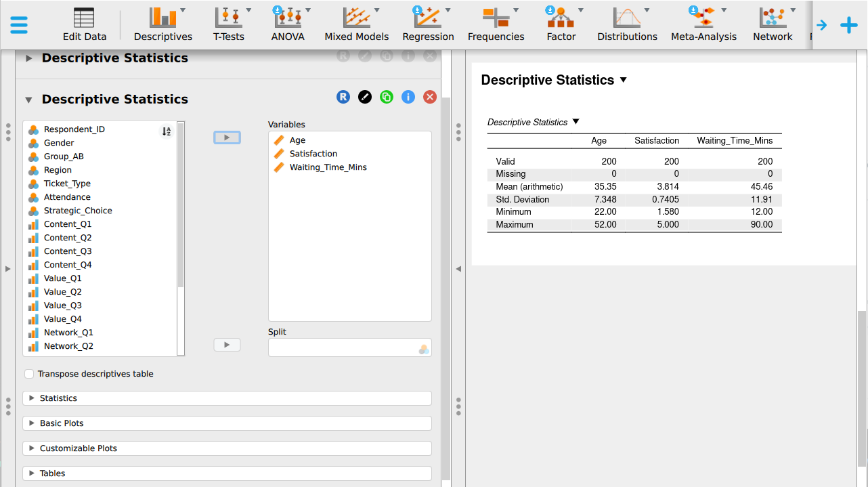
Task: Click the Satisfaction column header in results
Action: [657, 141]
